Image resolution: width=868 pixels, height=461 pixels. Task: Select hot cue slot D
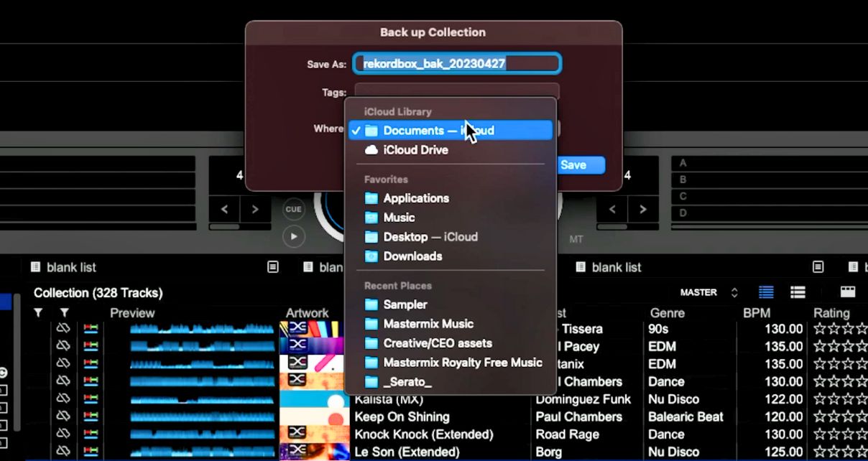pyautogui.click(x=770, y=213)
